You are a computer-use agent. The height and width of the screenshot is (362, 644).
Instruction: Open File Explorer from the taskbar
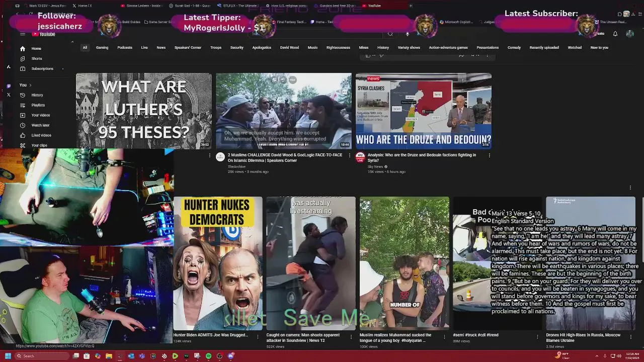click(109, 356)
